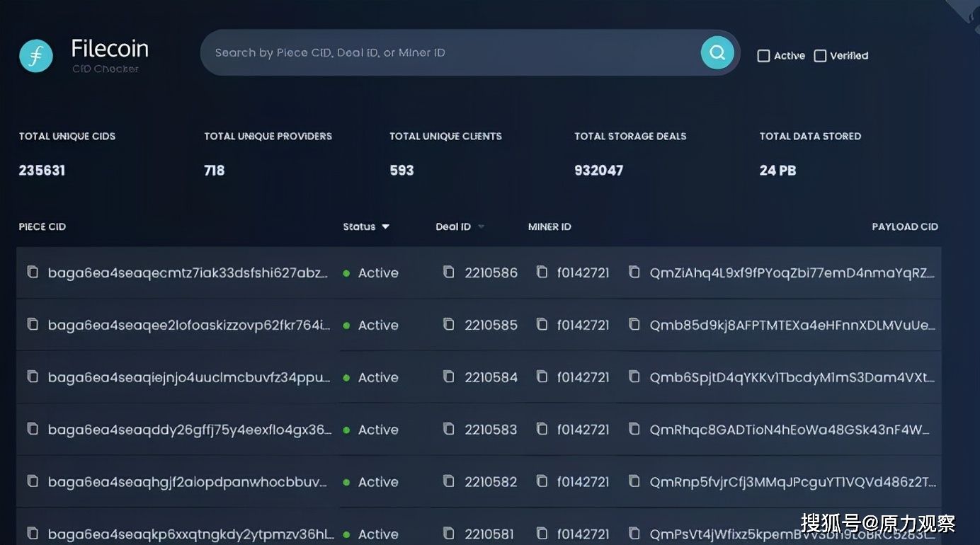Copy deal ID 2210586 with its copy icon
The width and height of the screenshot is (980, 545).
point(449,272)
